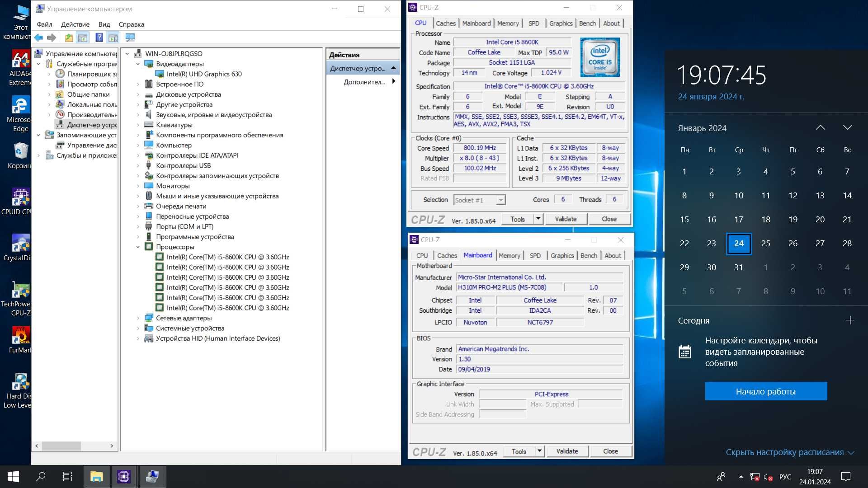Click the left pane horizontal scrollbar thumb
Viewport: 868px width, 488px height.
pyautogui.click(x=61, y=446)
